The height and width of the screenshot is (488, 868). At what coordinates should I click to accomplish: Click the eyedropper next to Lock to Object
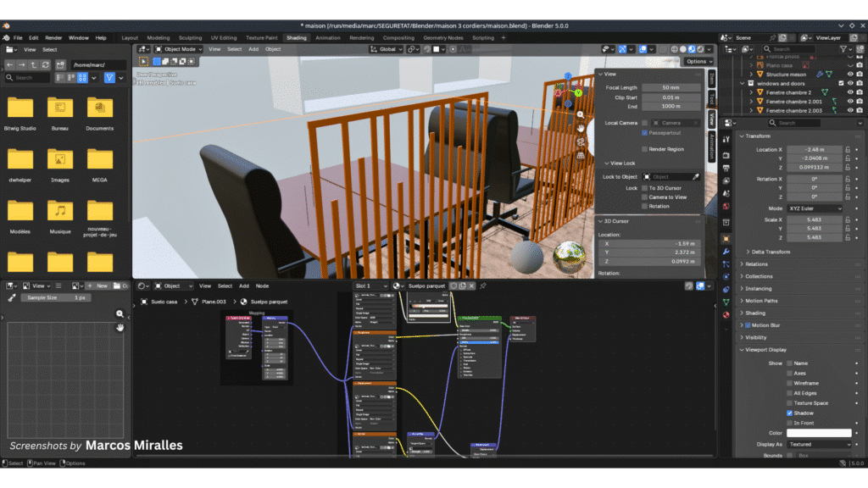point(696,176)
